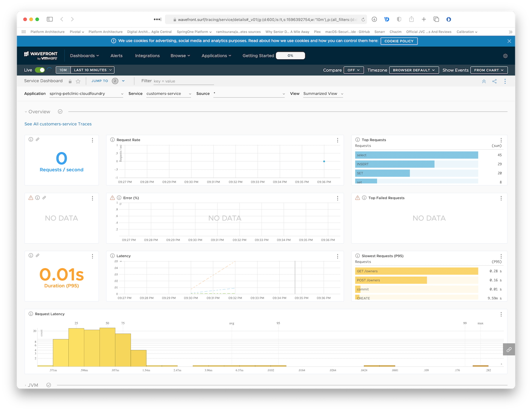Open kebab menu on Error (%) chart

click(337, 198)
